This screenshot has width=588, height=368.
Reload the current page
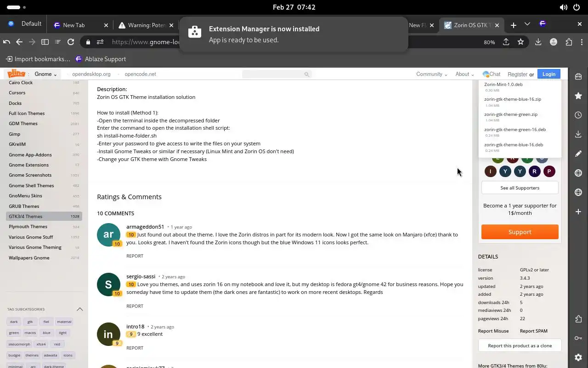[x=71, y=42]
